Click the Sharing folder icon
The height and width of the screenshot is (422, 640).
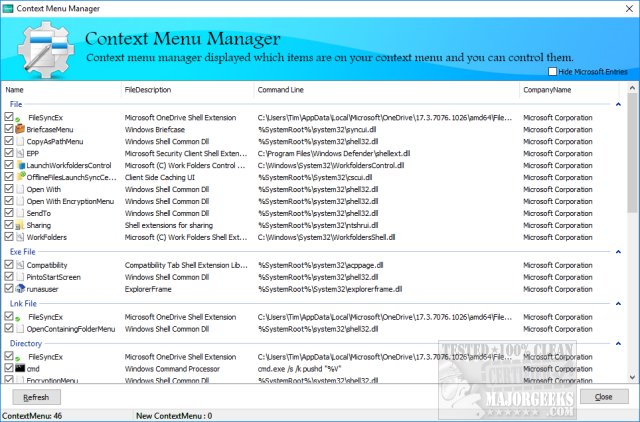20,225
